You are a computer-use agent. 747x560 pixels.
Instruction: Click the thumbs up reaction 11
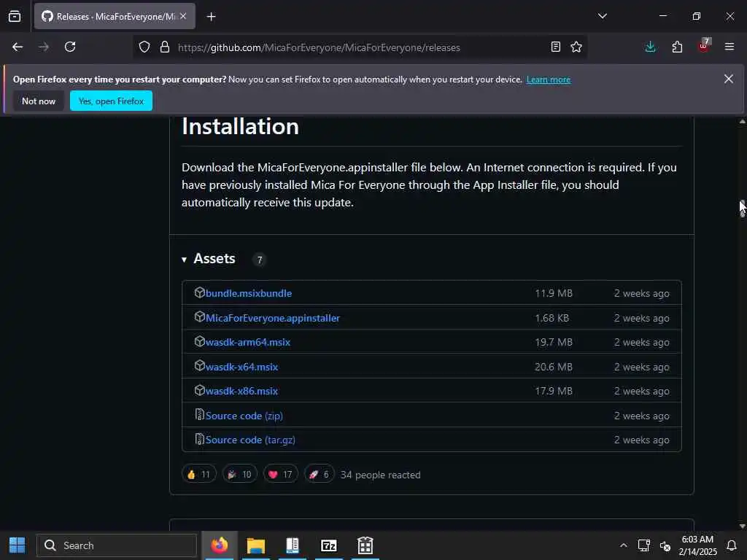198,474
